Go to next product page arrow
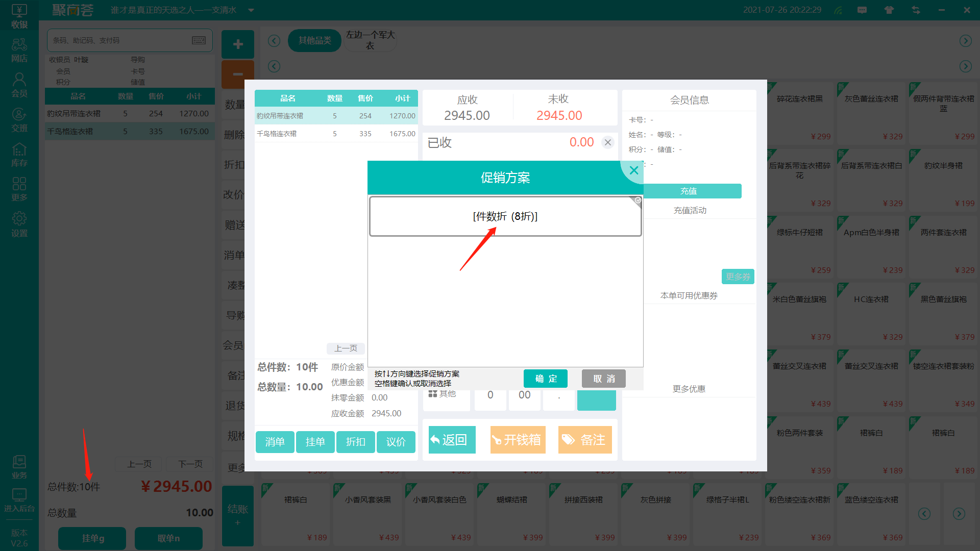Screen dimensions: 980x551 pyautogui.click(x=959, y=514)
